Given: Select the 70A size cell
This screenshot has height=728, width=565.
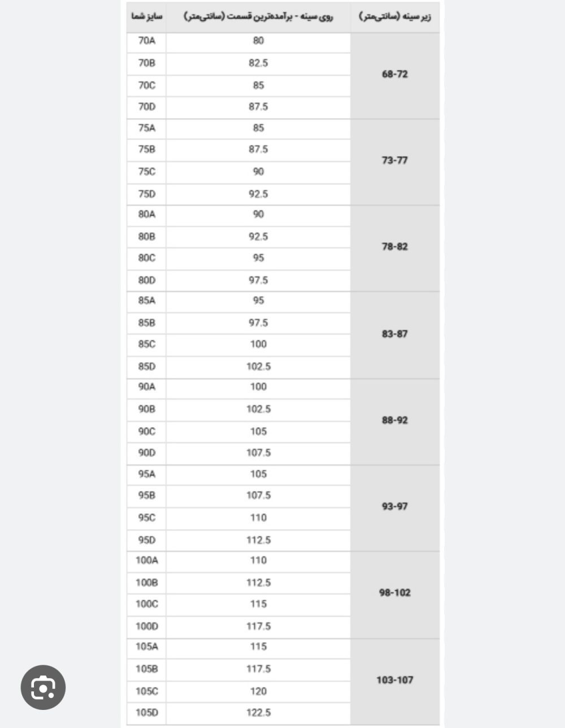Looking at the screenshot, I should click(146, 41).
